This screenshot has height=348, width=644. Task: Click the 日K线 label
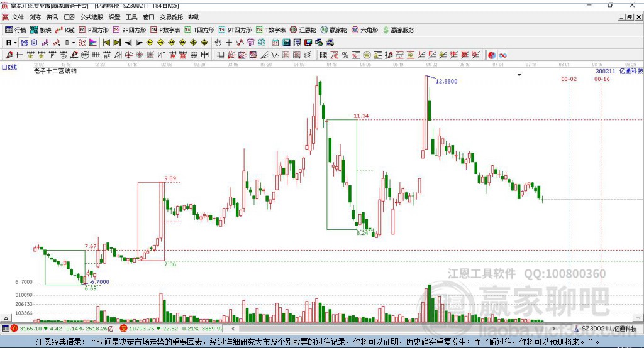pos(9,67)
